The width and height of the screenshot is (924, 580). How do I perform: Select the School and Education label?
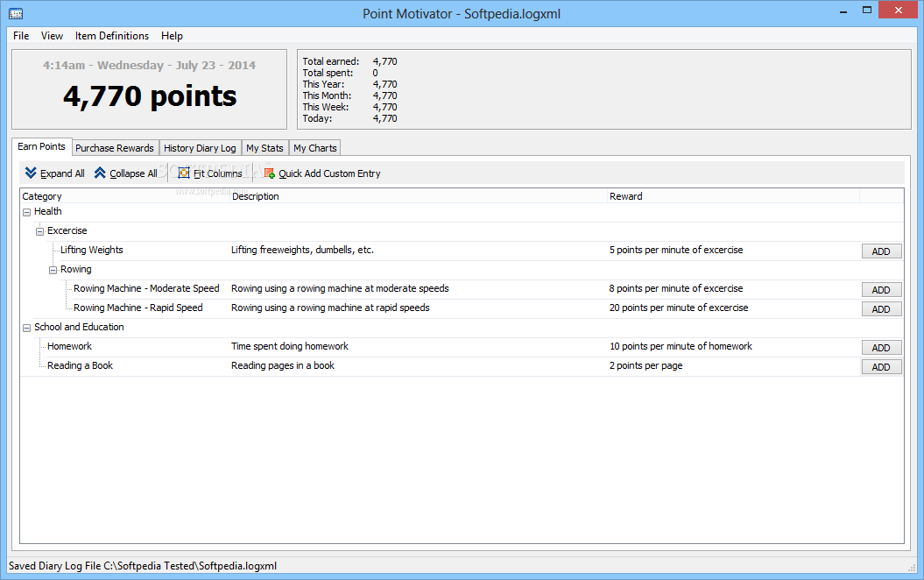click(x=79, y=327)
